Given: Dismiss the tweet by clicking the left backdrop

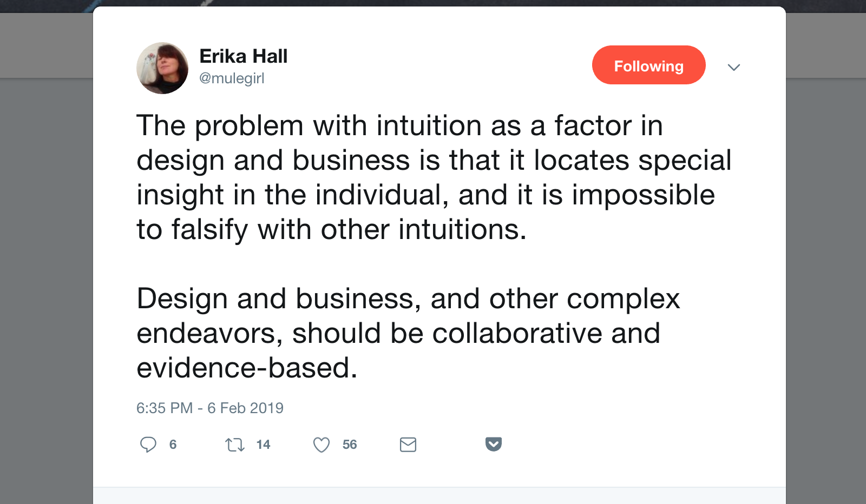Looking at the screenshot, I should point(46,270).
